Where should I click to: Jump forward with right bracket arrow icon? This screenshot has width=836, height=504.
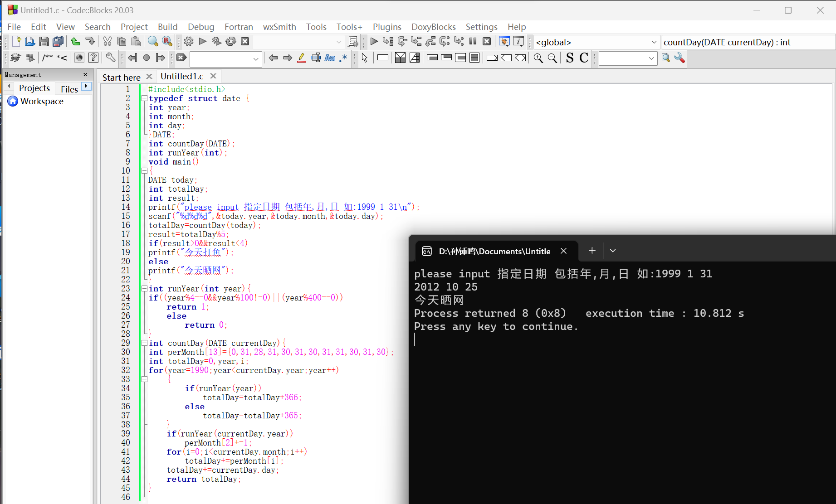161,58
